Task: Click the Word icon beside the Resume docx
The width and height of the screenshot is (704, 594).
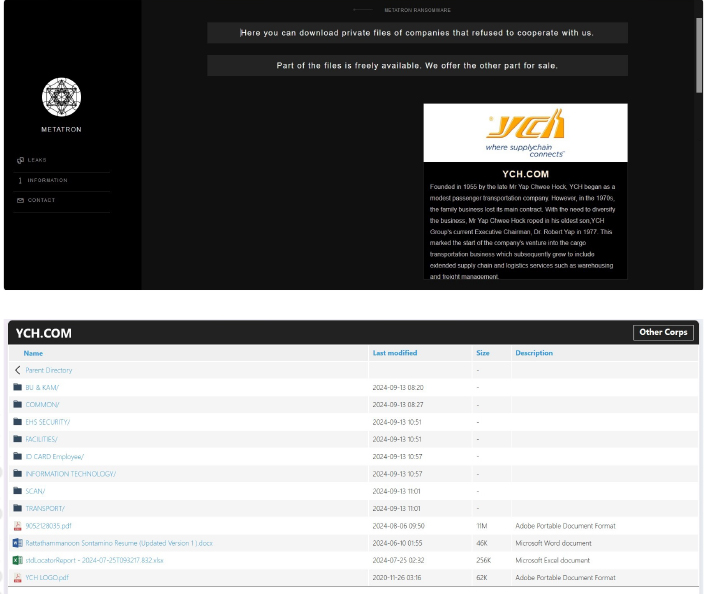Action: 18,543
